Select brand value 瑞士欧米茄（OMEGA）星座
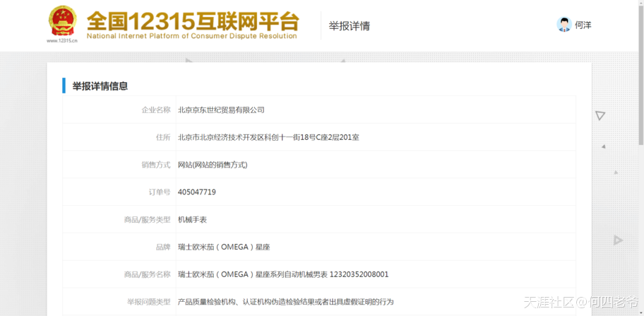The width and height of the screenshot is (644, 316). tap(224, 247)
